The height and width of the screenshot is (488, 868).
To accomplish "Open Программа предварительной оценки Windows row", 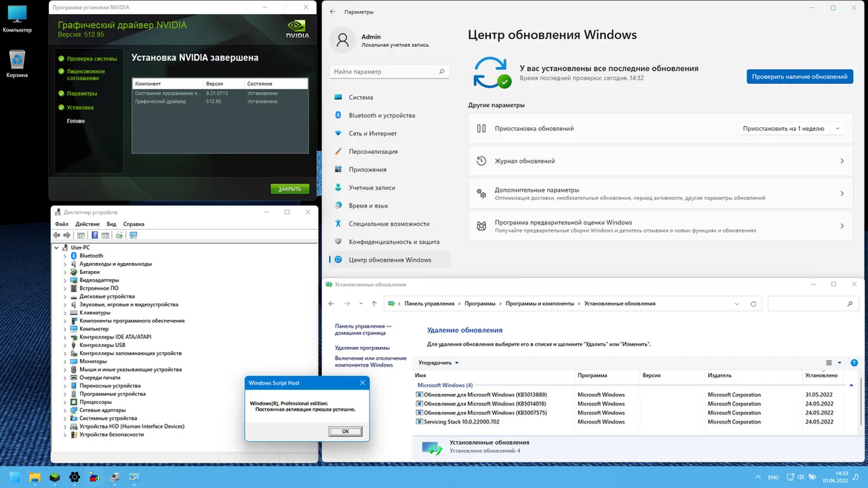I will (x=660, y=226).
